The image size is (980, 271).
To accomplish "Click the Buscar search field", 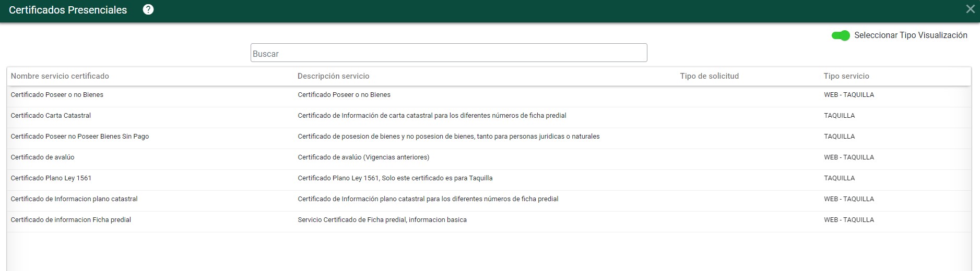I will tap(448, 53).
